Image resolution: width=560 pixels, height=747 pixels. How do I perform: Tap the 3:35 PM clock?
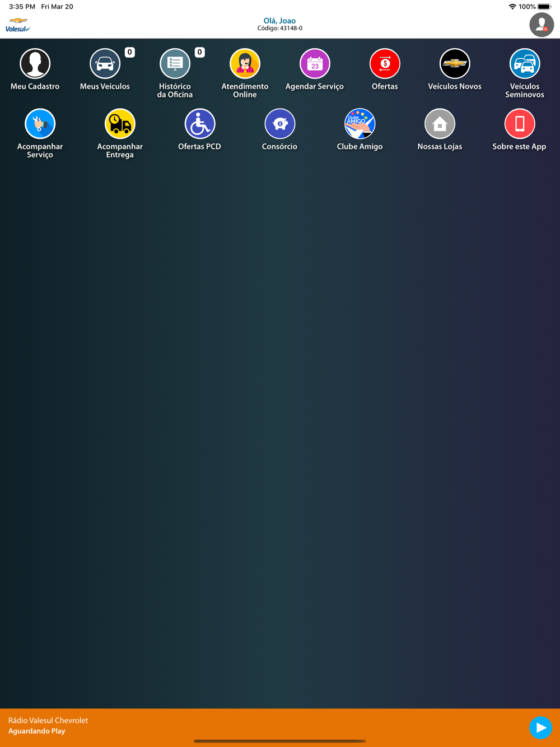pyautogui.click(x=22, y=7)
